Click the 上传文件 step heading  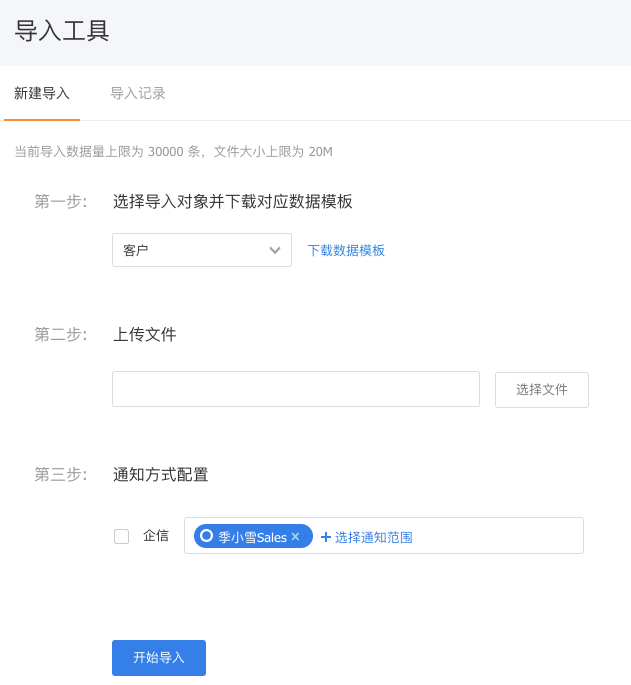tap(145, 334)
